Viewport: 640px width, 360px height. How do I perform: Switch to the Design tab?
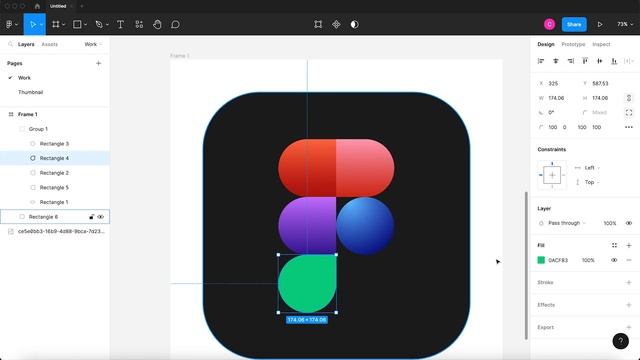pyautogui.click(x=546, y=44)
